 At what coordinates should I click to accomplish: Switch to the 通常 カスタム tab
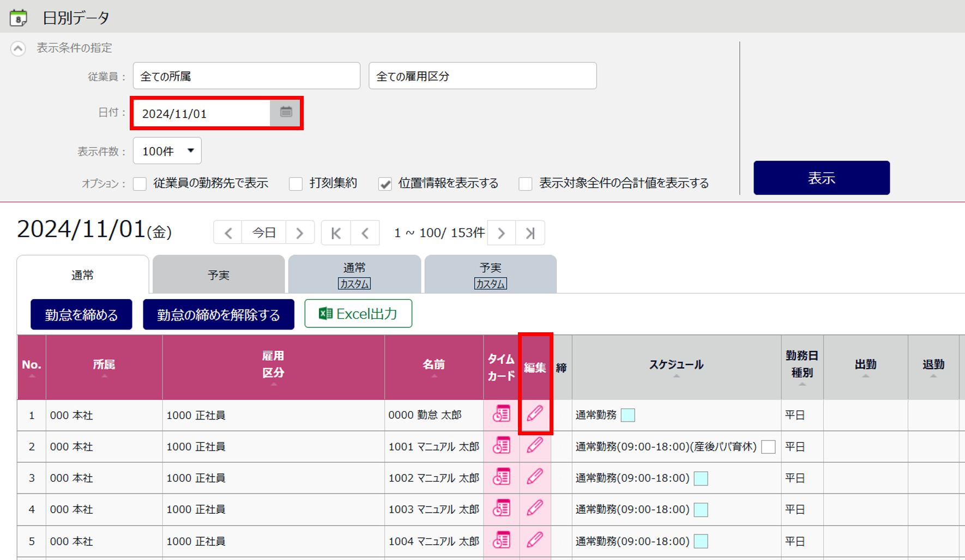pos(354,275)
